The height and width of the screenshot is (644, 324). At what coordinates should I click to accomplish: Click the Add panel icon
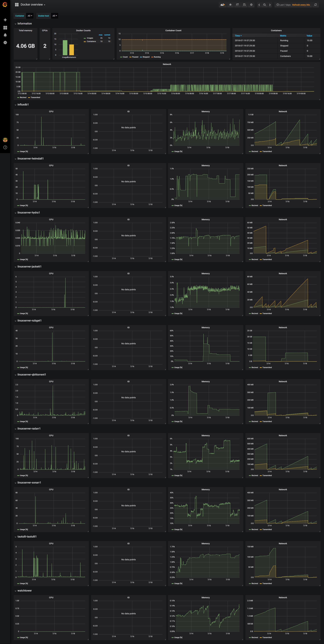[x=223, y=5]
